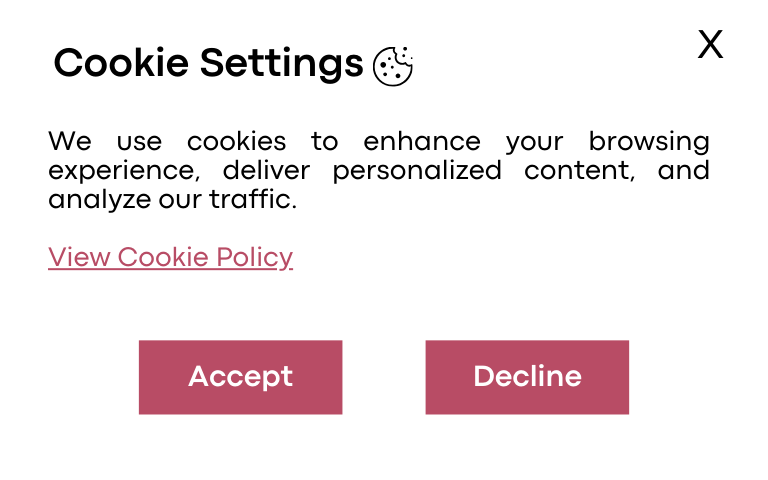Click the word "Settings" in the heading
Image resolution: width=768 pixels, height=480 pixels.
[282, 64]
